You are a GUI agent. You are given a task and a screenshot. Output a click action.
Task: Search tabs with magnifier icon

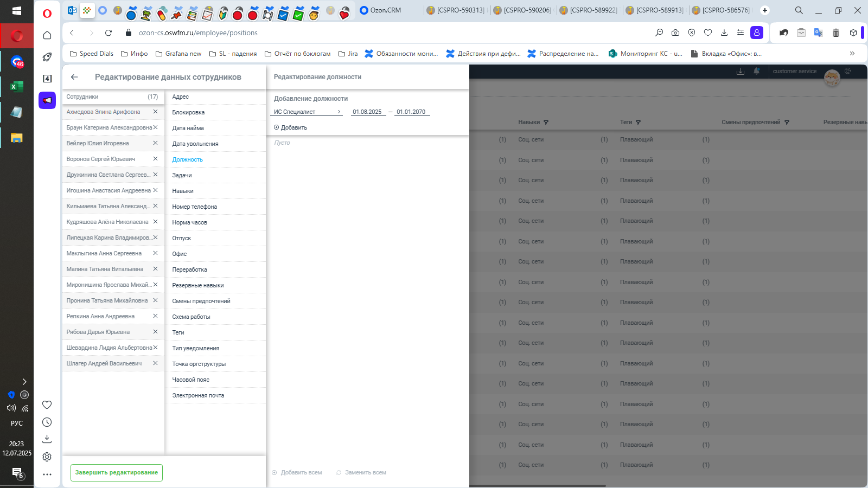[799, 10]
